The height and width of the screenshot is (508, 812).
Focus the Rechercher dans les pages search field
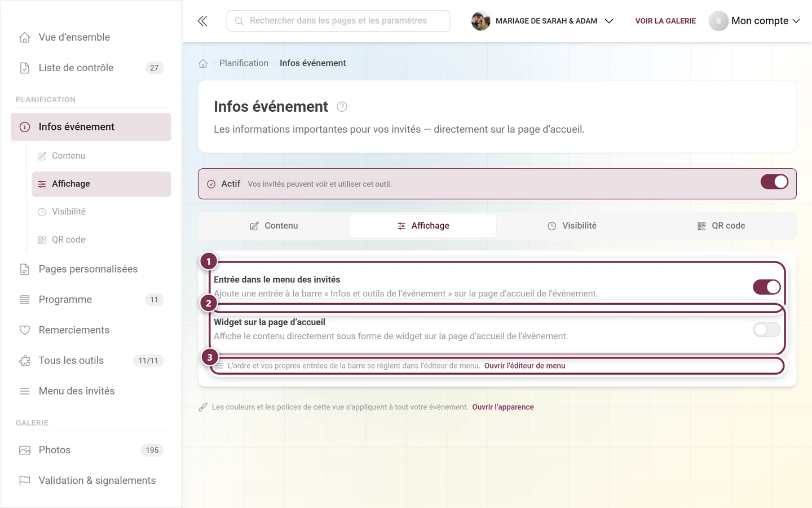[x=338, y=21]
